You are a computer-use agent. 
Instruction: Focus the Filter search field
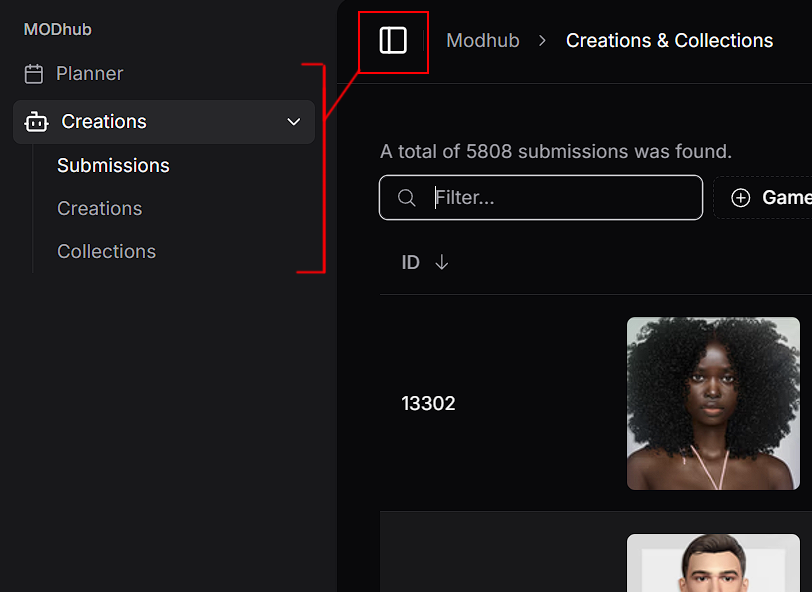point(541,197)
